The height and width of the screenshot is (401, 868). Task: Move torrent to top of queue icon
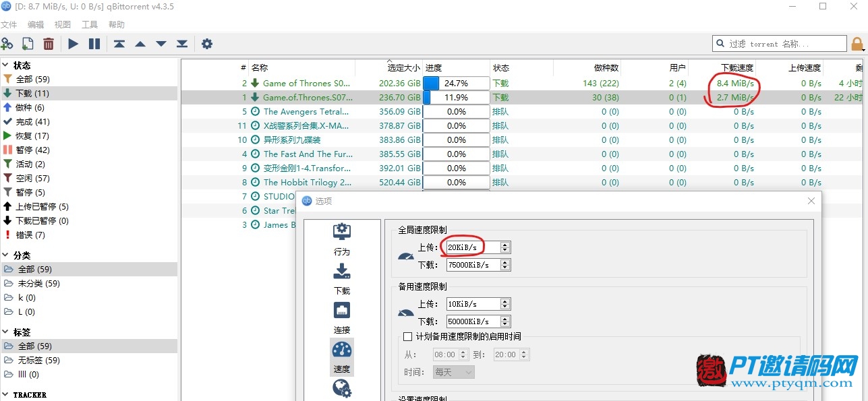(119, 44)
